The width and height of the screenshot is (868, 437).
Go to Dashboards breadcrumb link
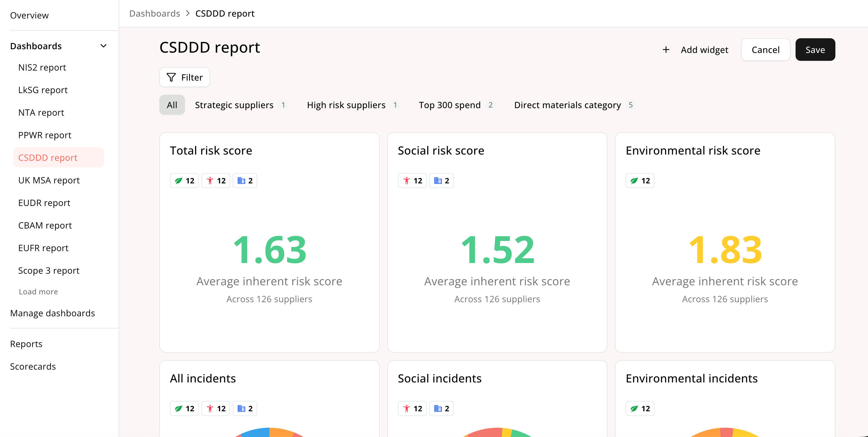(x=155, y=13)
